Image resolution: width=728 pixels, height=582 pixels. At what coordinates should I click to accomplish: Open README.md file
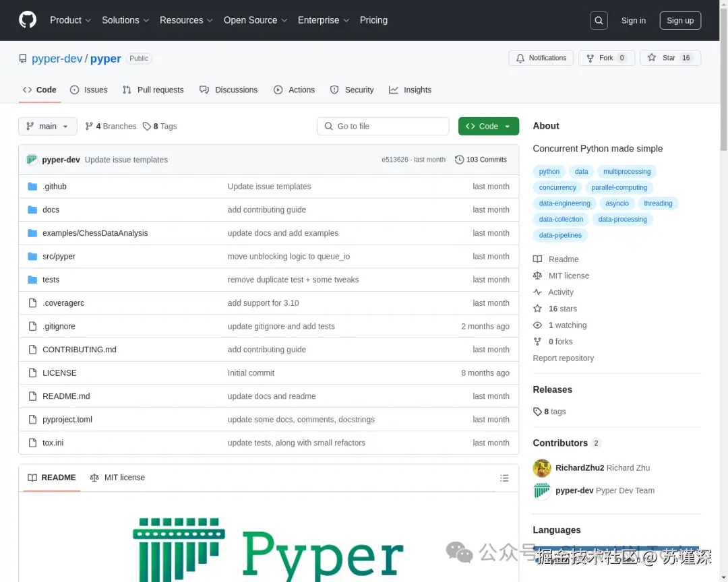[x=66, y=396]
